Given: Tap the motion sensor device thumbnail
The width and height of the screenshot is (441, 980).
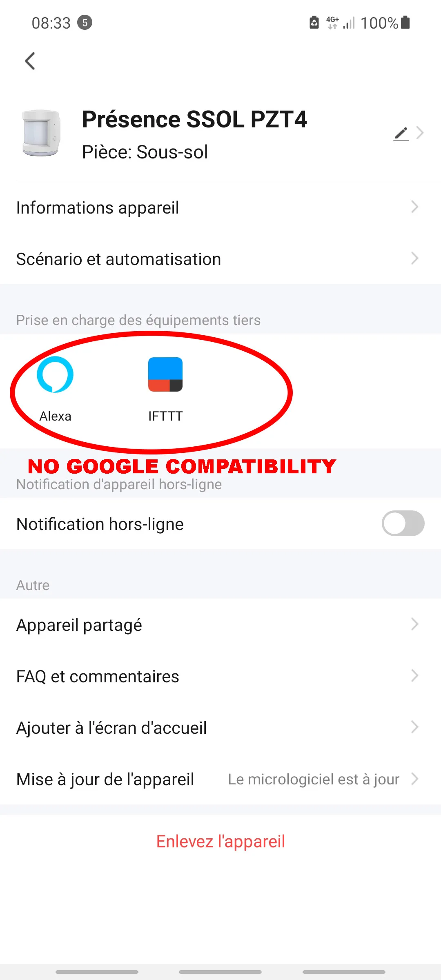Looking at the screenshot, I should point(41,133).
